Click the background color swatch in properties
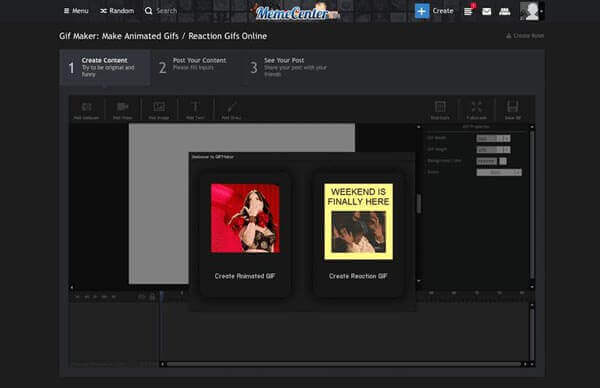Image resolution: width=600 pixels, height=388 pixels. point(503,161)
